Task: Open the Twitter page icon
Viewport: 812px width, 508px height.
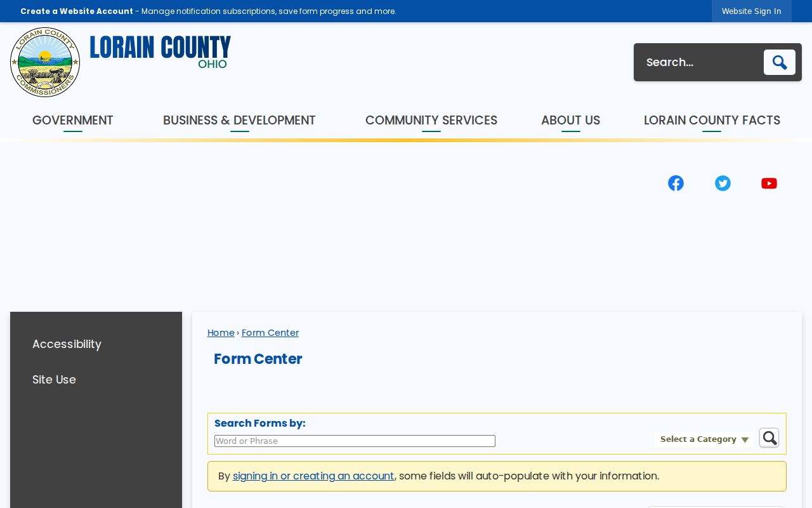Action: pos(723,183)
